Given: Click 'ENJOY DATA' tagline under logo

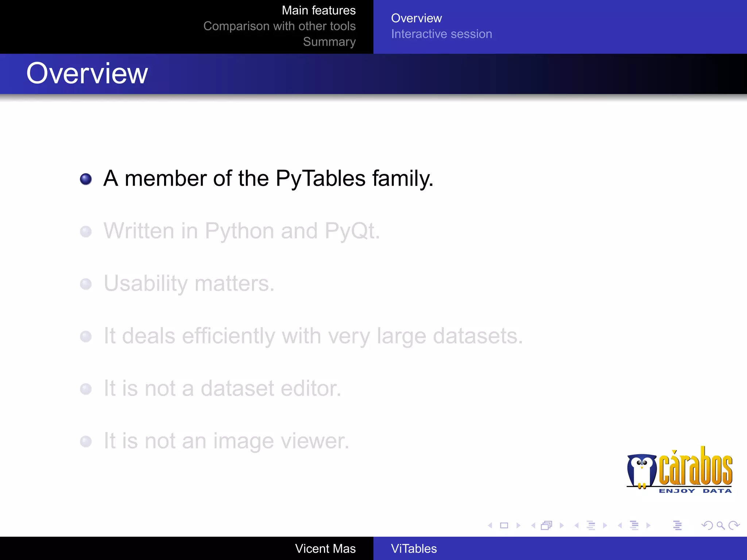Looking at the screenshot, I should click(x=695, y=491).
